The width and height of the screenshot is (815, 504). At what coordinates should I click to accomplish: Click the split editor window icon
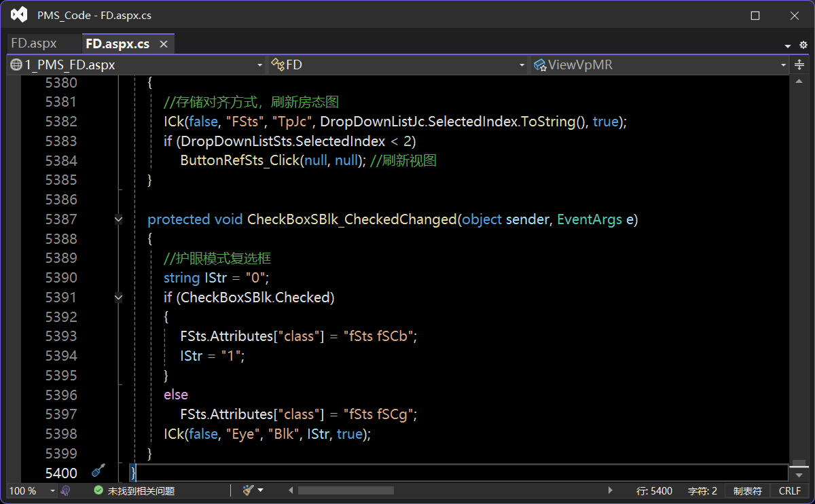pos(799,65)
